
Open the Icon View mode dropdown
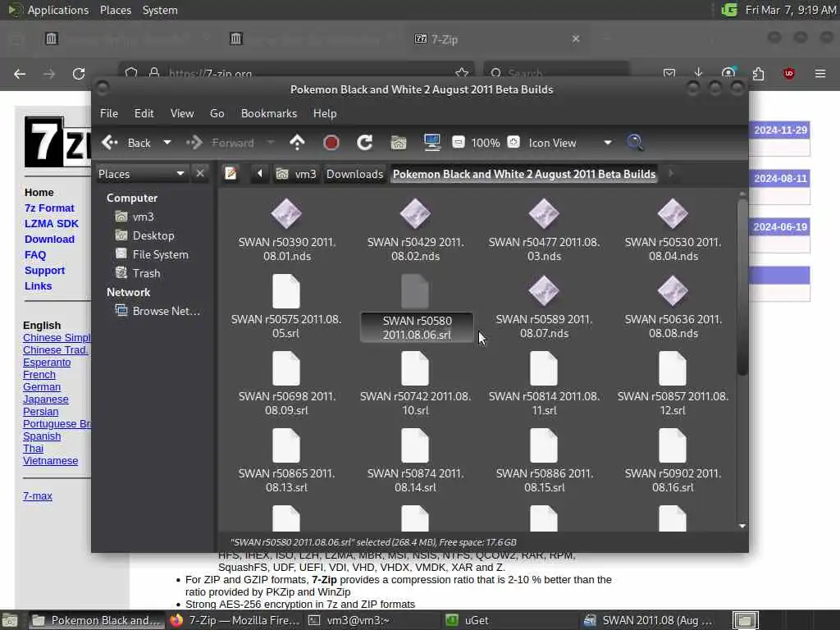click(570, 143)
